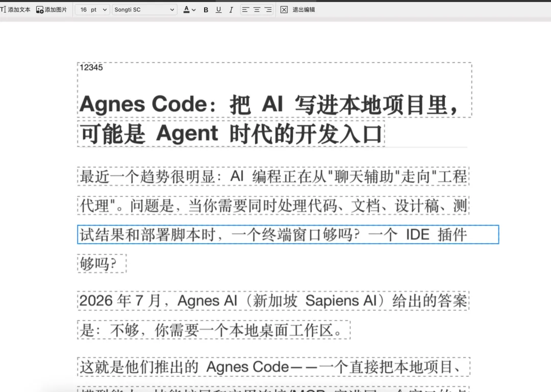The image size is (551, 392).
Task: Select the line starting with 最近一个趋势很明显
Action: (x=273, y=176)
